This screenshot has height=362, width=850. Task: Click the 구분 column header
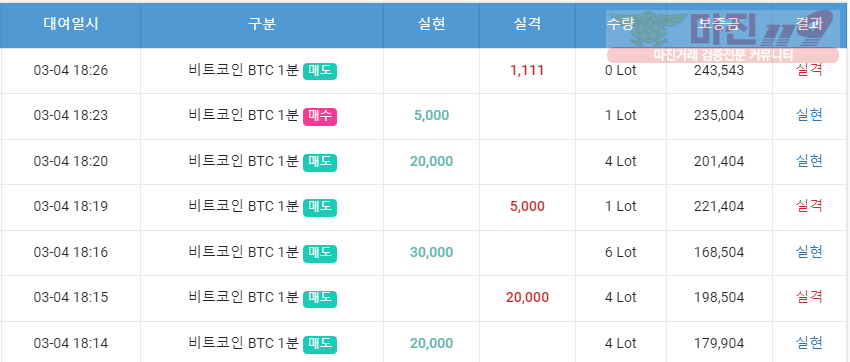click(x=262, y=24)
